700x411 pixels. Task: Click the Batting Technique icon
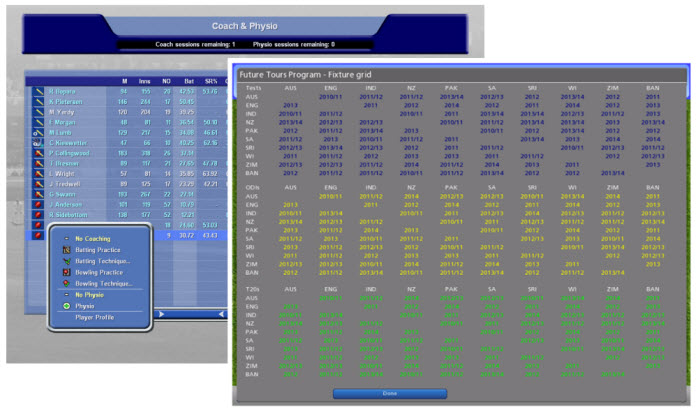[x=66, y=260]
